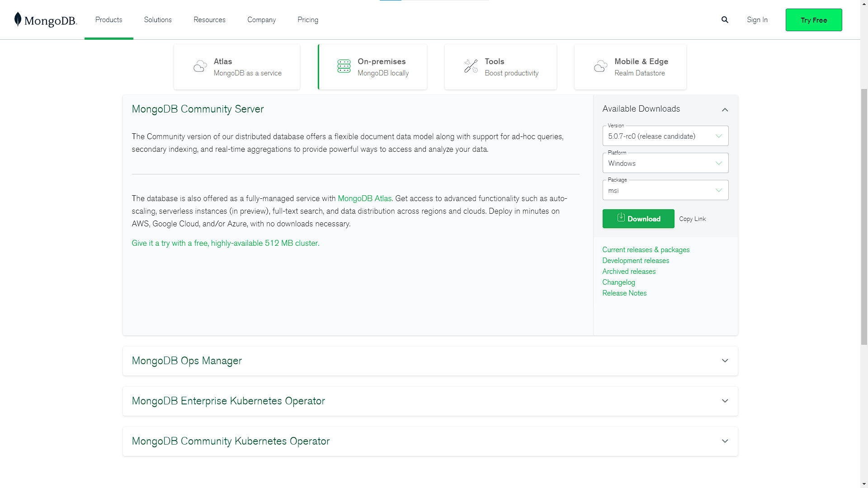Click the download arrow icon in Download button
The width and height of the screenshot is (868, 488).
point(621,218)
